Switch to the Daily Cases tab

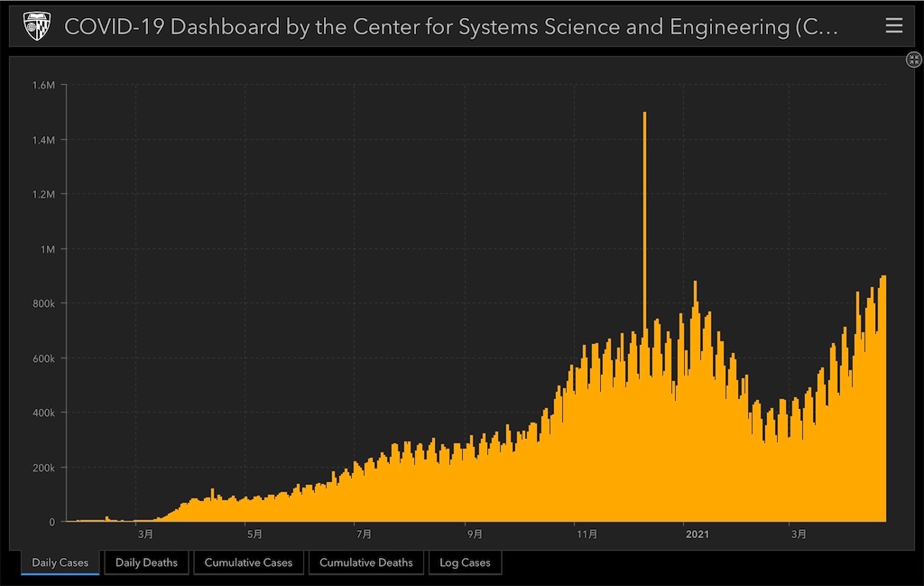click(x=60, y=563)
